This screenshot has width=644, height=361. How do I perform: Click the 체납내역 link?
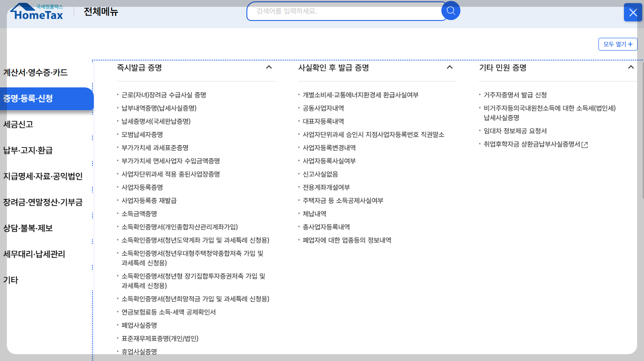coord(314,214)
